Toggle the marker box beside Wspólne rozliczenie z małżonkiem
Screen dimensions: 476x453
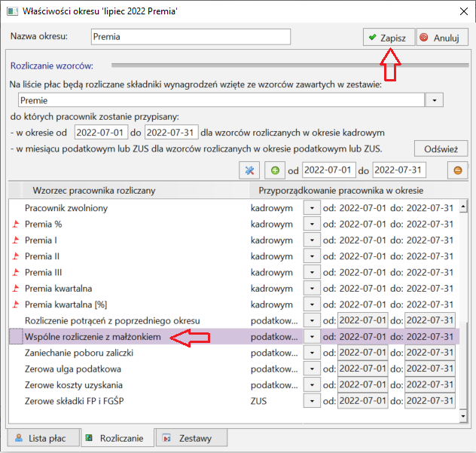[16, 336]
